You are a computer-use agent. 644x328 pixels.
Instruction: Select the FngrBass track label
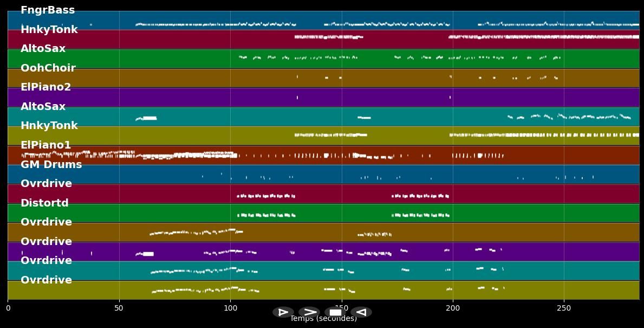tap(48, 10)
